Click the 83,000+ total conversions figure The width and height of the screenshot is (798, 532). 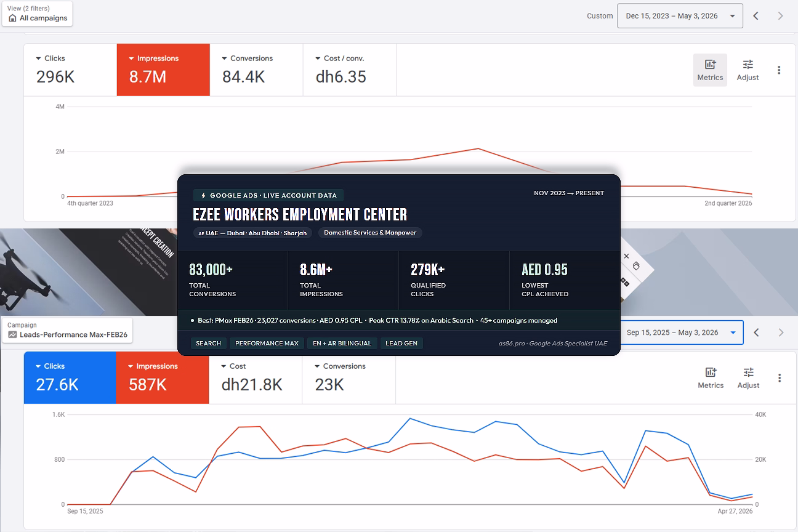pos(211,270)
